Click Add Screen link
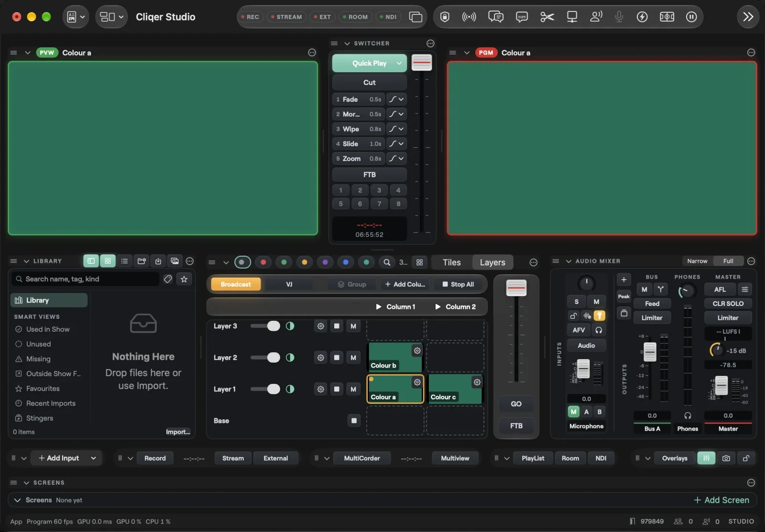This screenshot has height=532, width=765. click(721, 500)
